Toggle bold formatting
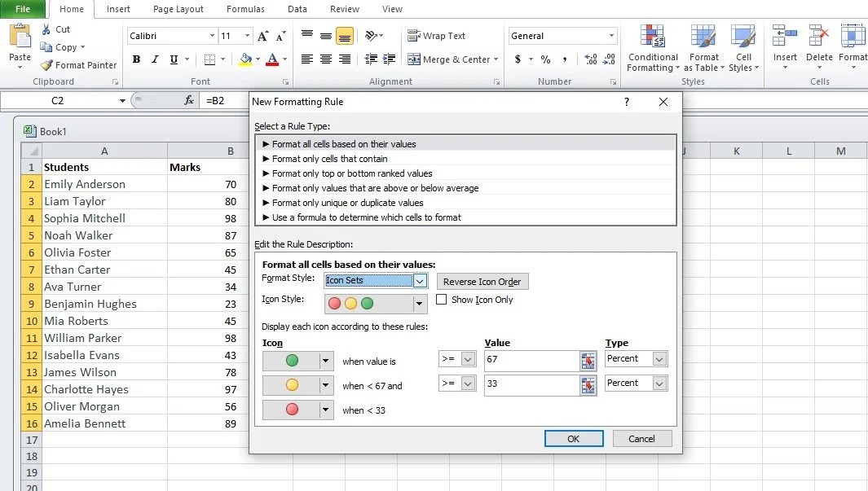Viewport: 868px width, 491px height. [136, 59]
